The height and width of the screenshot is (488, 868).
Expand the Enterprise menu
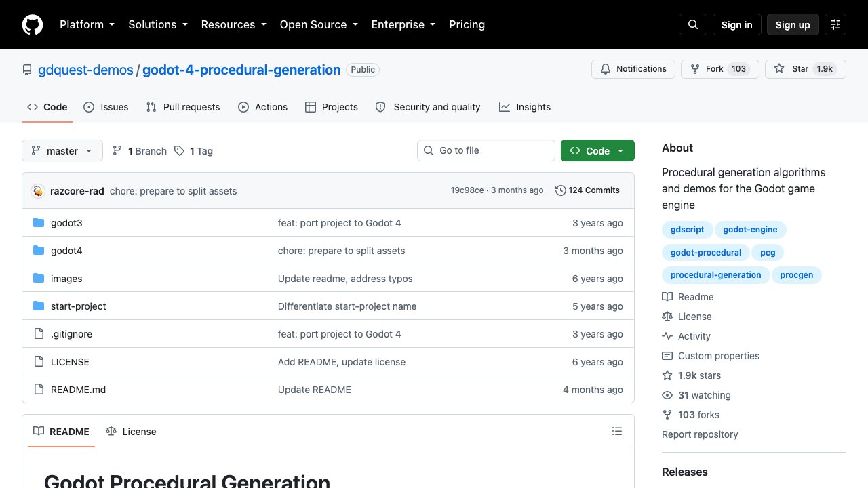click(403, 24)
